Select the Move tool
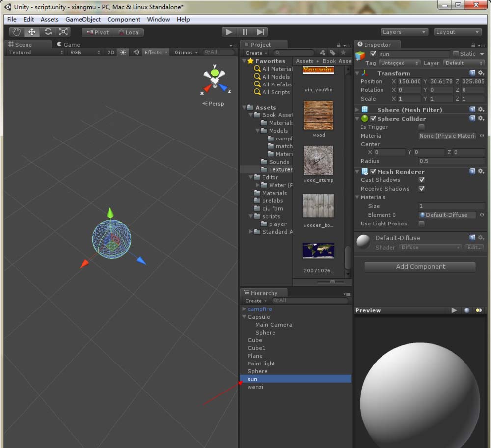 tap(32, 32)
